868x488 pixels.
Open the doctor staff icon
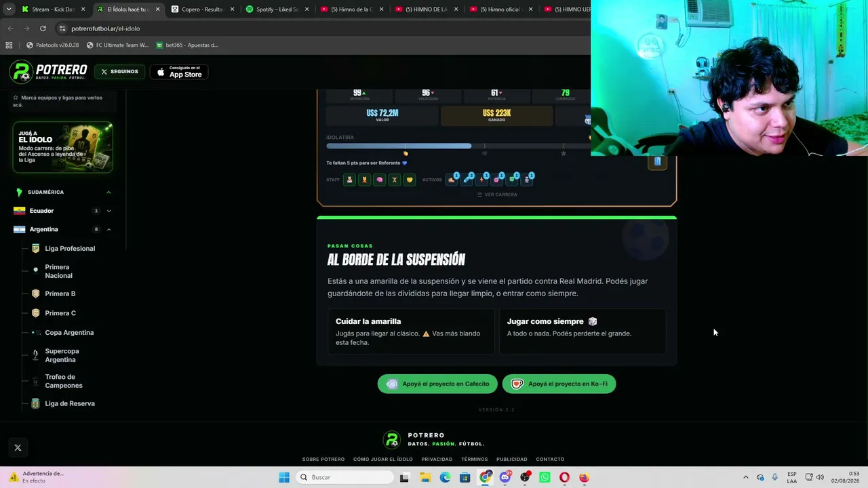[x=350, y=180]
